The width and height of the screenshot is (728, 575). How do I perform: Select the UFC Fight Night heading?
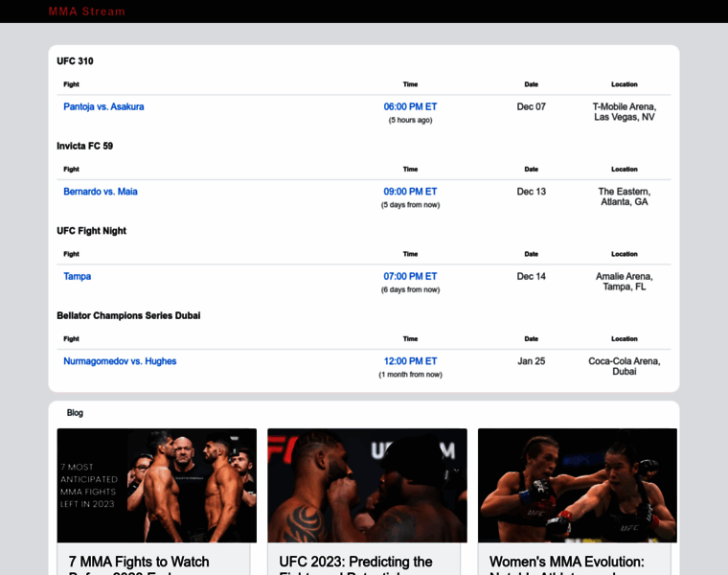tap(91, 231)
